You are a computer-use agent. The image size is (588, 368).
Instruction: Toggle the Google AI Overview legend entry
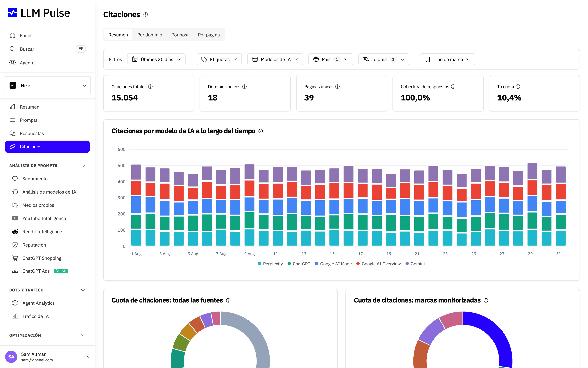[378, 264]
